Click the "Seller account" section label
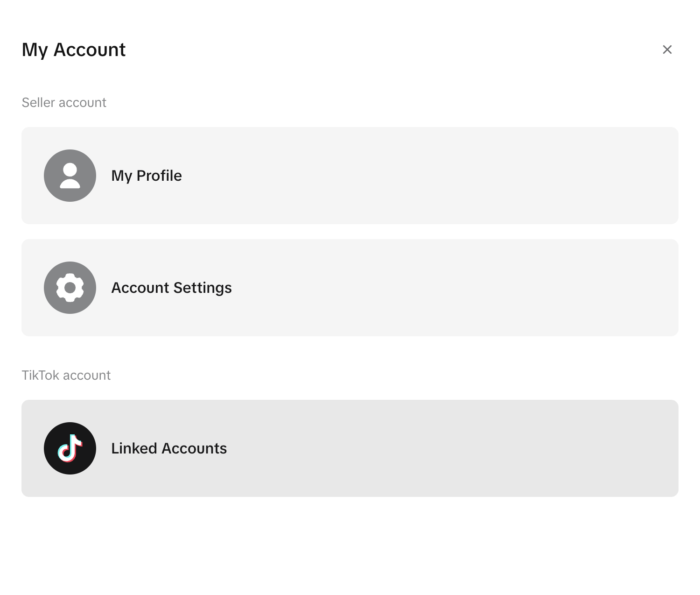This screenshot has height=595, width=700. [x=64, y=102]
